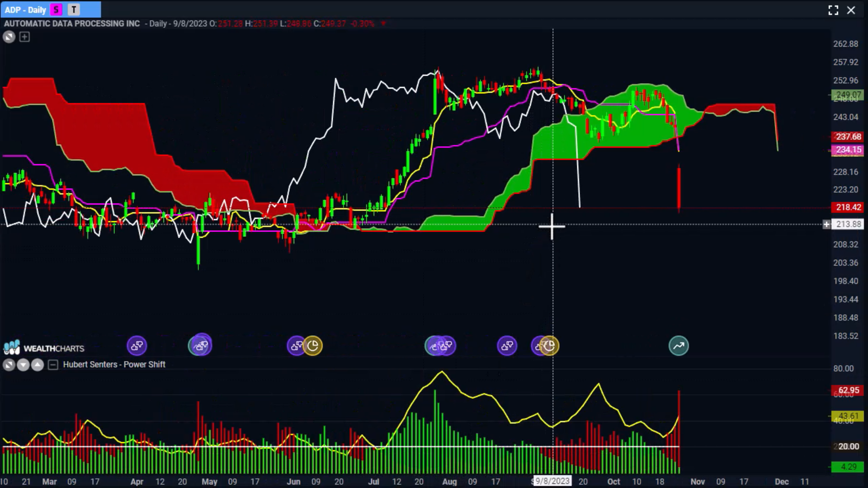Collapse the Hubert Senters Power Shift panel
Image resolution: width=868 pixels, height=488 pixels.
coord(53,365)
